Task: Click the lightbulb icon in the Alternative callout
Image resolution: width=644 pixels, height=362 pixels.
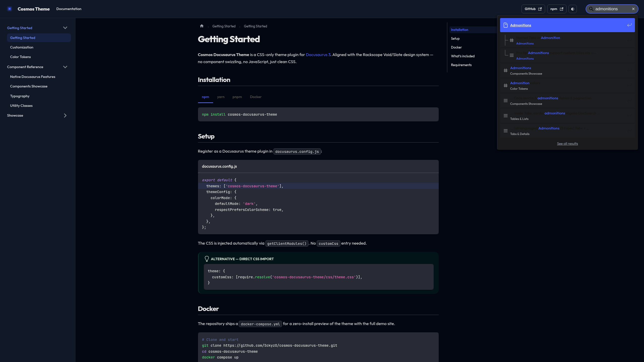Action: [x=207, y=258]
